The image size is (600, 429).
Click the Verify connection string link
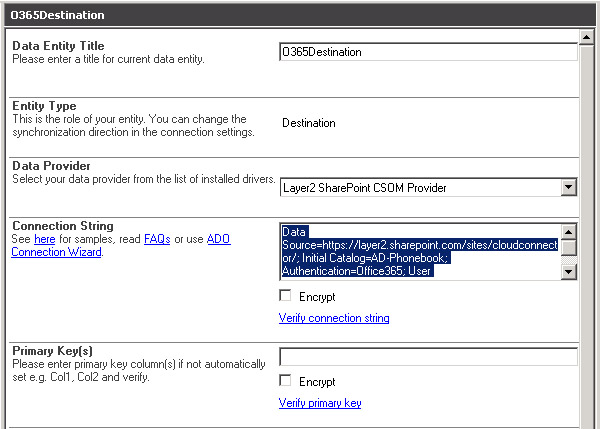(334, 318)
